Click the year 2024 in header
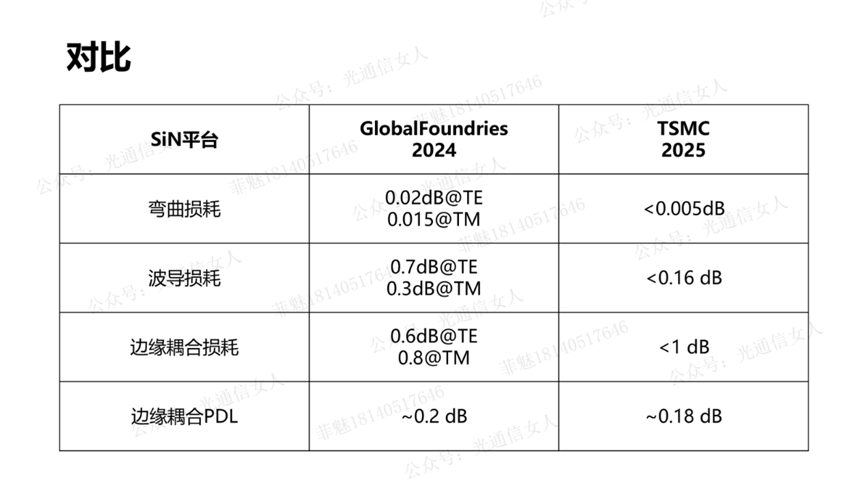Viewport: 868px width, 488px height. click(x=434, y=150)
